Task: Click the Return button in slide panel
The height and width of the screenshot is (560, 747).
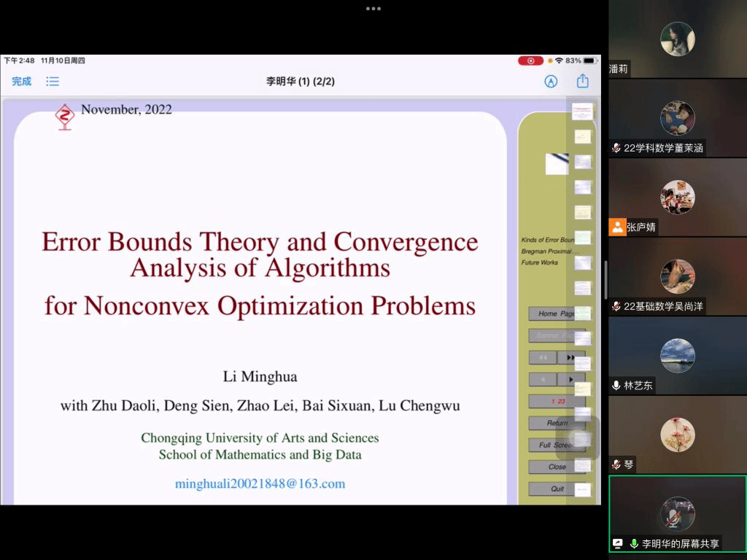Action: [557, 423]
